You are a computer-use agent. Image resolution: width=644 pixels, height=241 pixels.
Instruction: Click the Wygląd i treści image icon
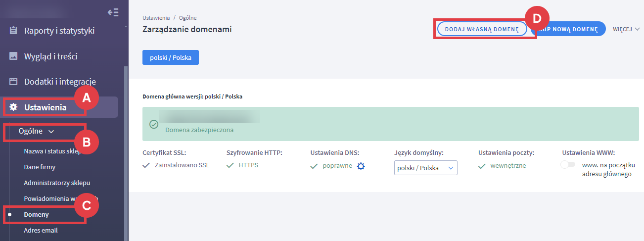(x=13, y=56)
